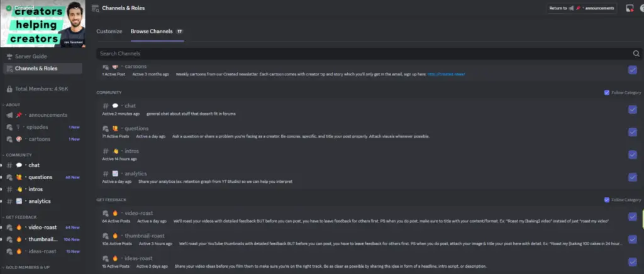644x274 pixels.
Task: Click the search magnifier icon in Search Channels
Action: [636, 53]
